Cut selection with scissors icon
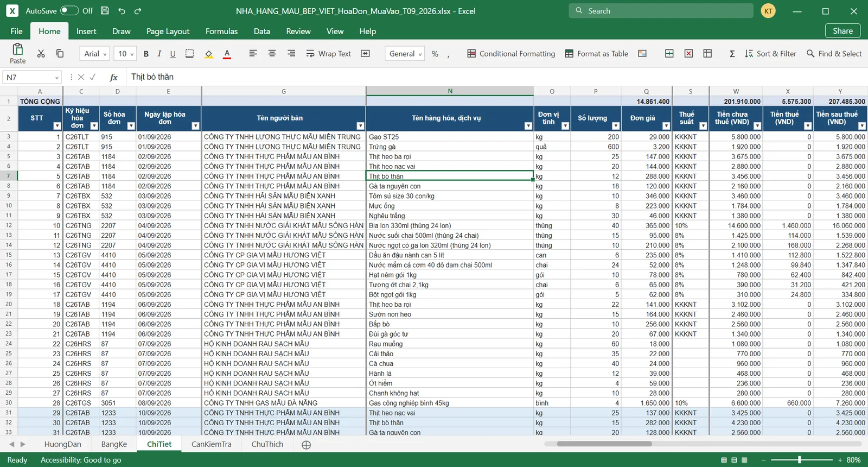The image size is (868, 467). [x=41, y=54]
